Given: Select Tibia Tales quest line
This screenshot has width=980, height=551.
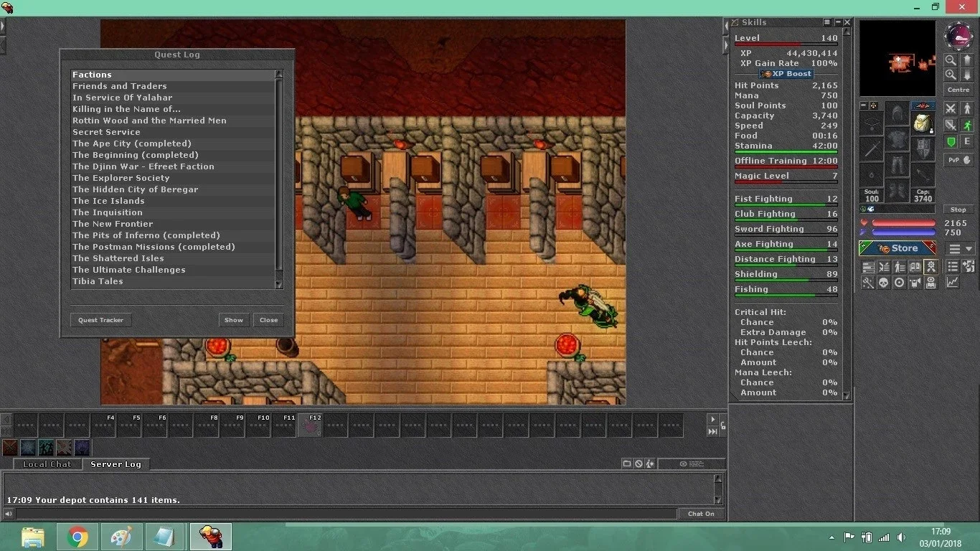Looking at the screenshot, I should pos(173,281).
